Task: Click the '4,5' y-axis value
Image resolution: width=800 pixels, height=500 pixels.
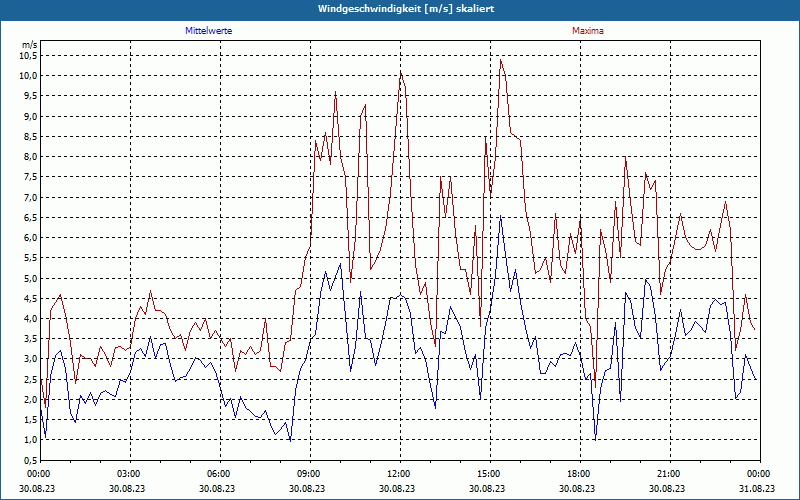Action: click(x=30, y=298)
